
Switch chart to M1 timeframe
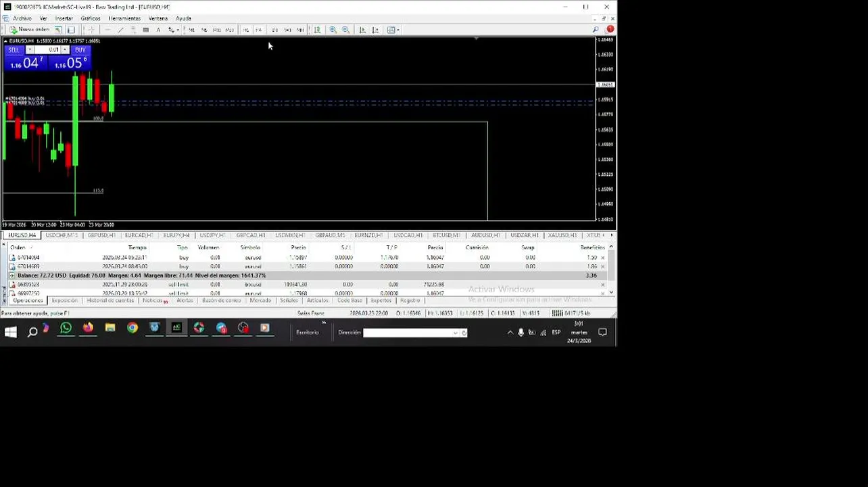[x=191, y=30]
